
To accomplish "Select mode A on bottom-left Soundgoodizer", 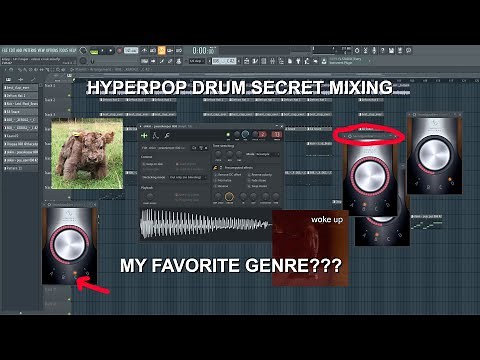I will click(52, 273).
